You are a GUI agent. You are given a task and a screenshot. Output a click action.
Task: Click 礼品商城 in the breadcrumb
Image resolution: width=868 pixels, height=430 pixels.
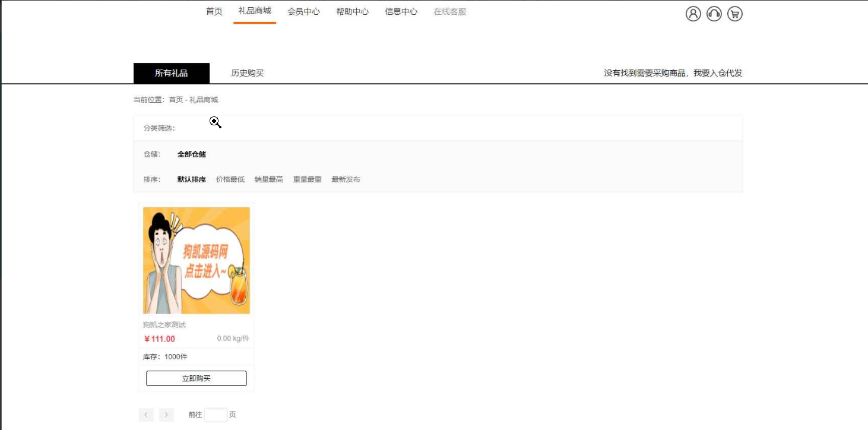[204, 100]
